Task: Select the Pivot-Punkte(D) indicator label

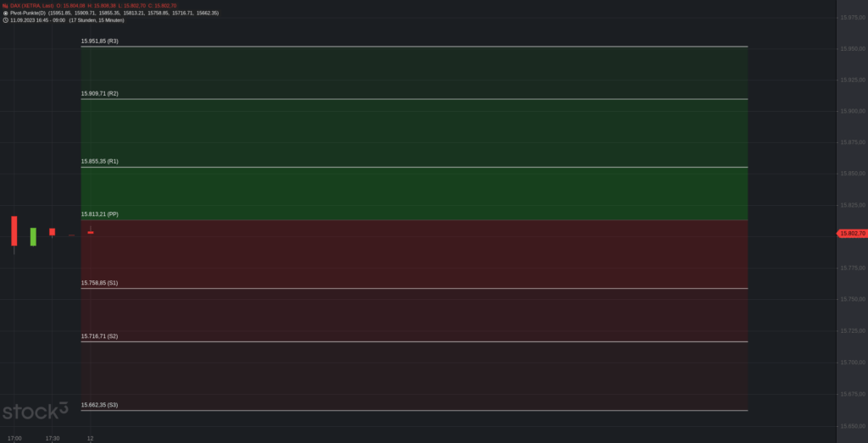Action: coord(28,13)
